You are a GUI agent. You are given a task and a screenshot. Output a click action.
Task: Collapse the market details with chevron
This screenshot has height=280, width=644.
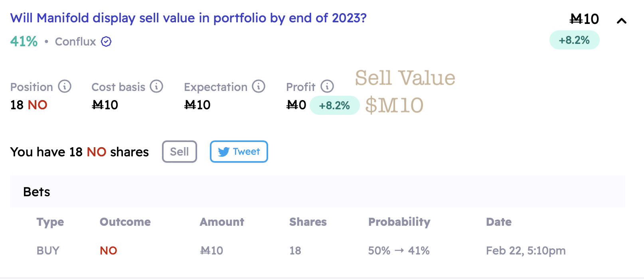click(622, 21)
